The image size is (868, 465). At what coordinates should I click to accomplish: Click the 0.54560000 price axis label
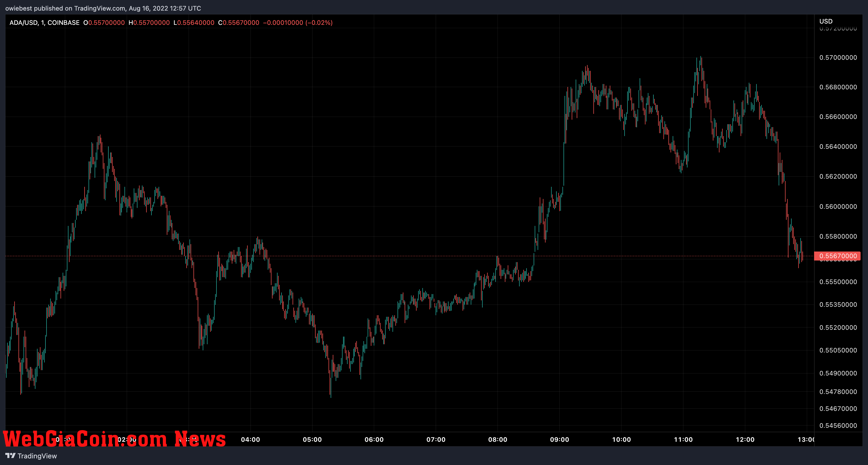click(x=838, y=426)
